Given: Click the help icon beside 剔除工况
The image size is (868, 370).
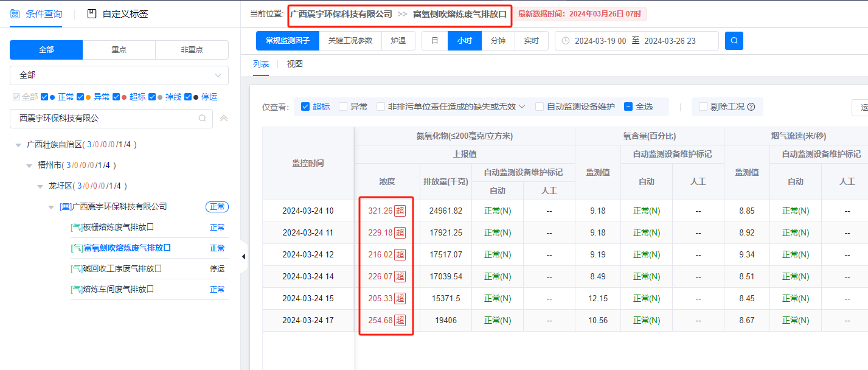Looking at the screenshot, I should (751, 106).
